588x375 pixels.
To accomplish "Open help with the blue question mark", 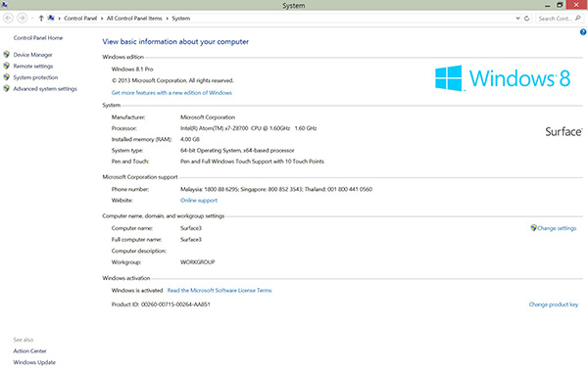I will point(583,32).
